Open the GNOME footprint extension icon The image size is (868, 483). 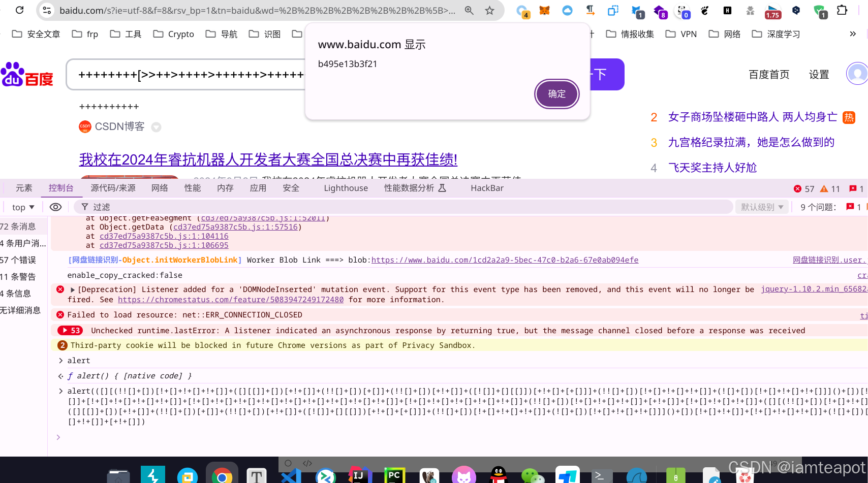click(704, 10)
